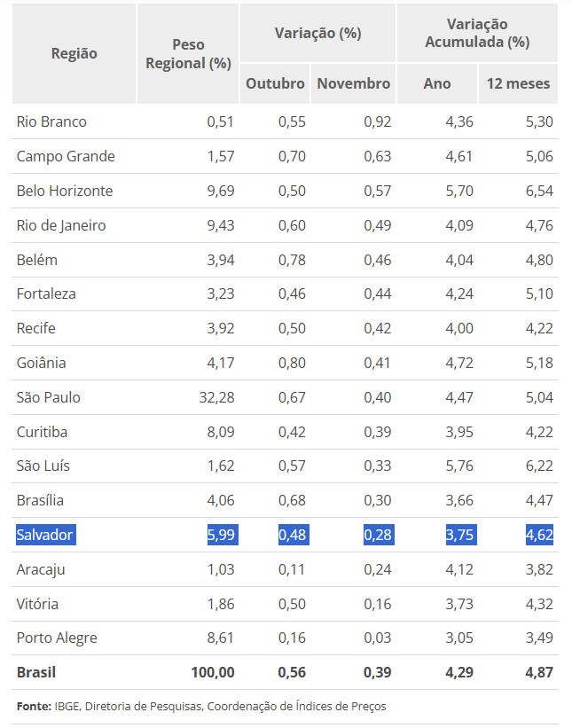Viewport: 572px width, 728px height.
Task: Select the Novembro column header
Action: (x=353, y=83)
